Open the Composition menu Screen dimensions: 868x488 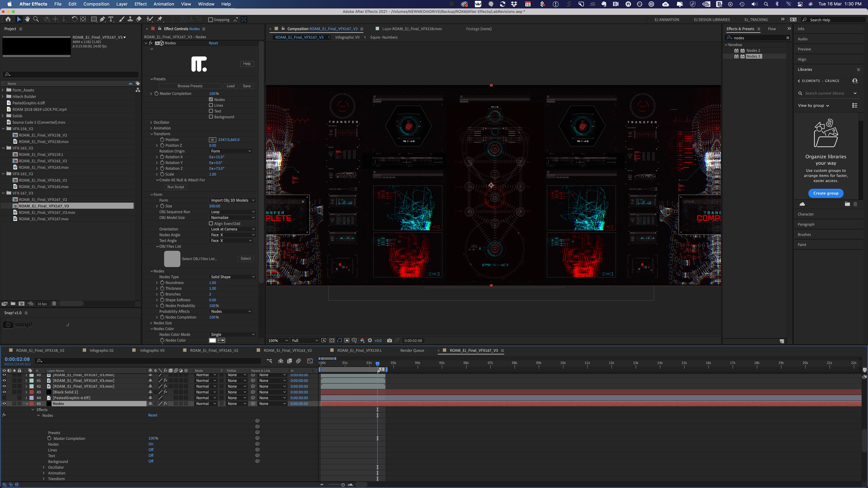96,4
